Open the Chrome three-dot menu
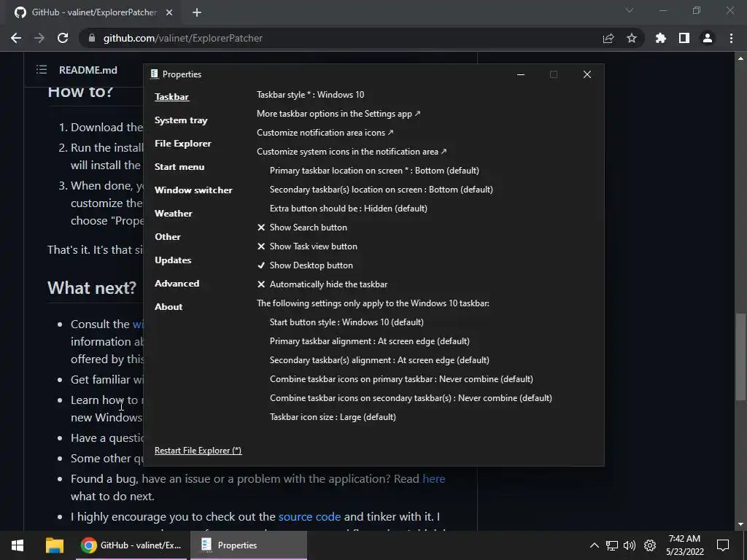The image size is (747, 560). point(731,38)
